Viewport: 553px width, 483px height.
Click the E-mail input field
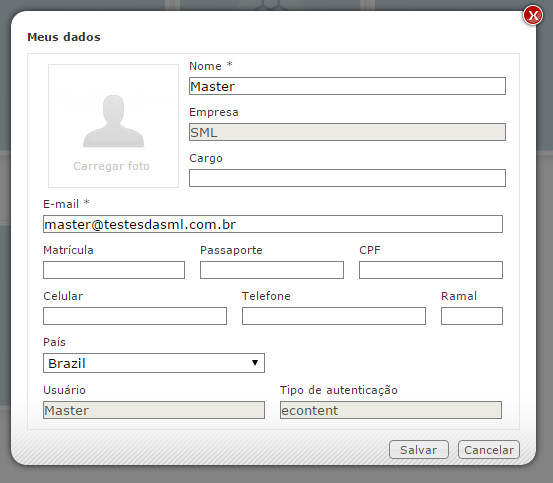[x=273, y=224]
